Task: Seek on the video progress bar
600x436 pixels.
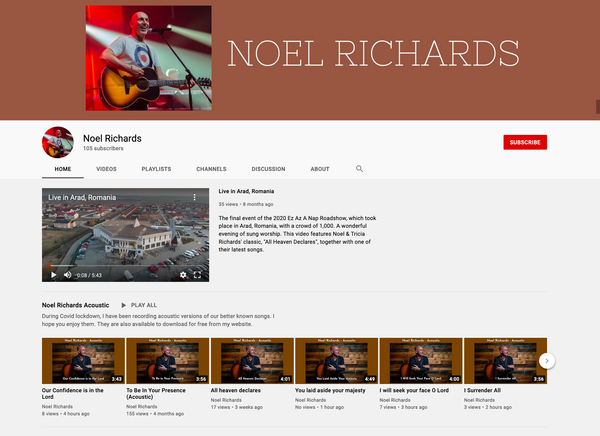Action: tap(126, 265)
